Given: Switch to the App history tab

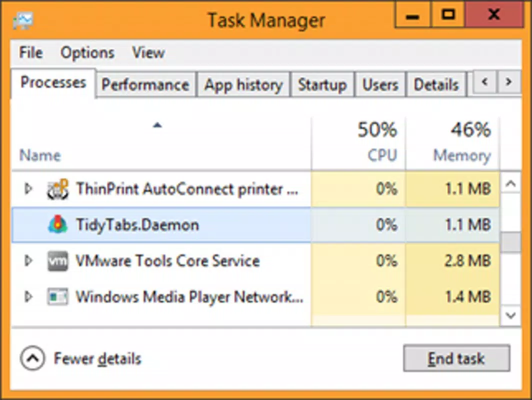Looking at the screenshot, I should (x=243, y=84).
